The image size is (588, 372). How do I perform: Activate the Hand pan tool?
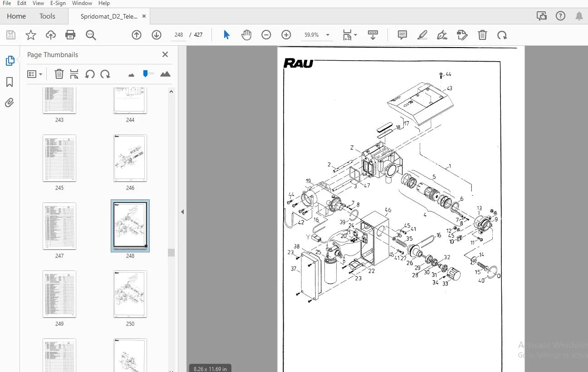coord(246,35)
